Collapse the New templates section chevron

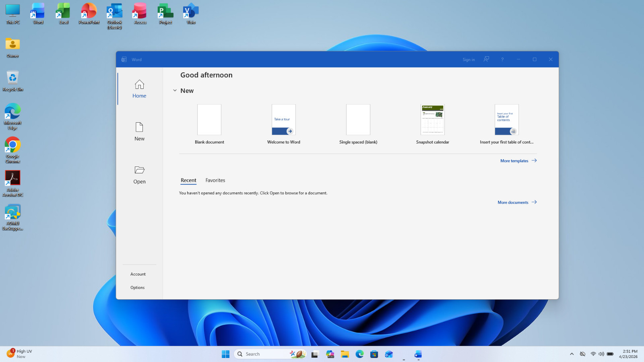click(x=175, y=90)
